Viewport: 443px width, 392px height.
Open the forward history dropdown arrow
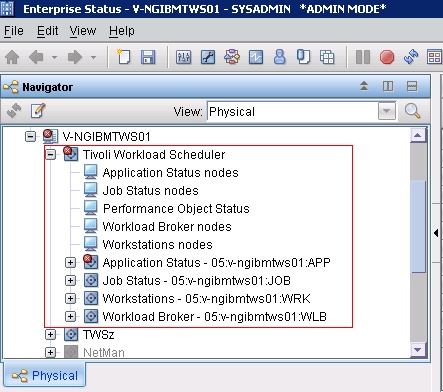coord(94,57)
